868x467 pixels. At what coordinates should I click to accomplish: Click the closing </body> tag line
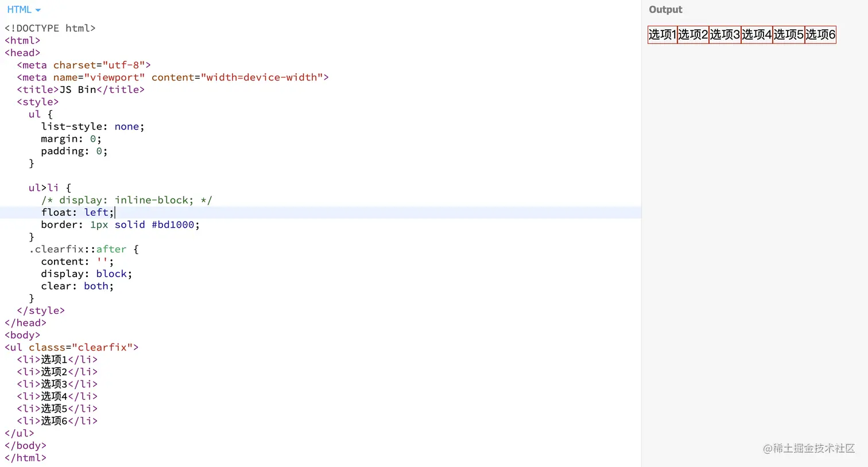pyautogui.click(x=25, y=445)
